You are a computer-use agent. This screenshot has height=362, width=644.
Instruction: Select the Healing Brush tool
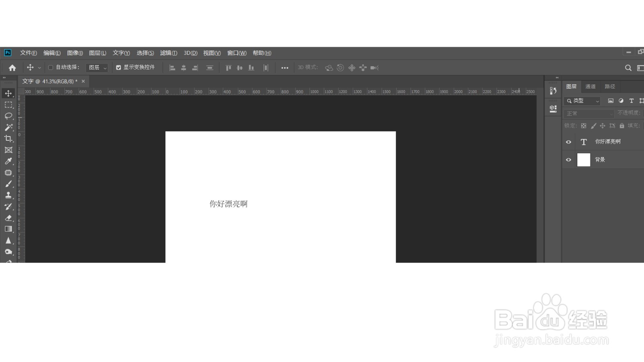click(x=8, y=173)
